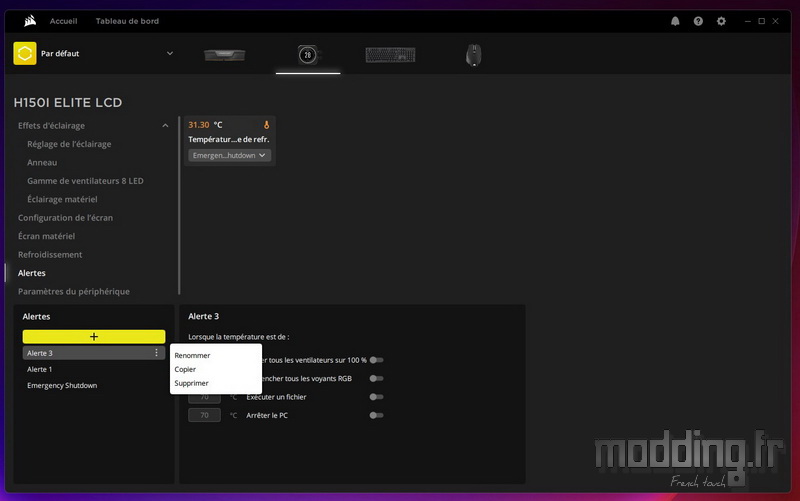Click the Températur...e de refr. sensor label
This screenshot has width=800, height=501.
click(x=229, y=139)
